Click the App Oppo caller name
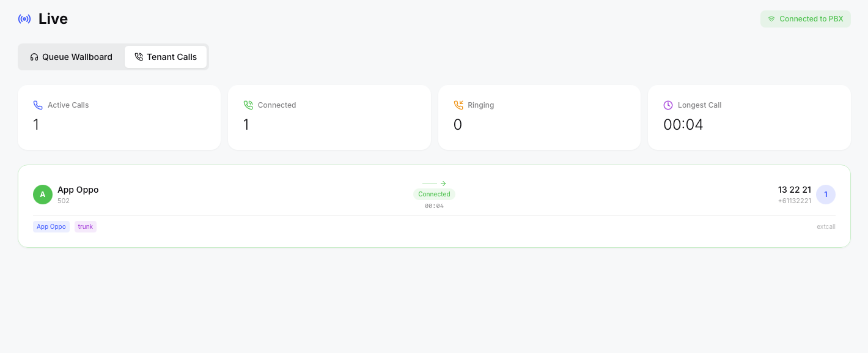 click(78, 190)
